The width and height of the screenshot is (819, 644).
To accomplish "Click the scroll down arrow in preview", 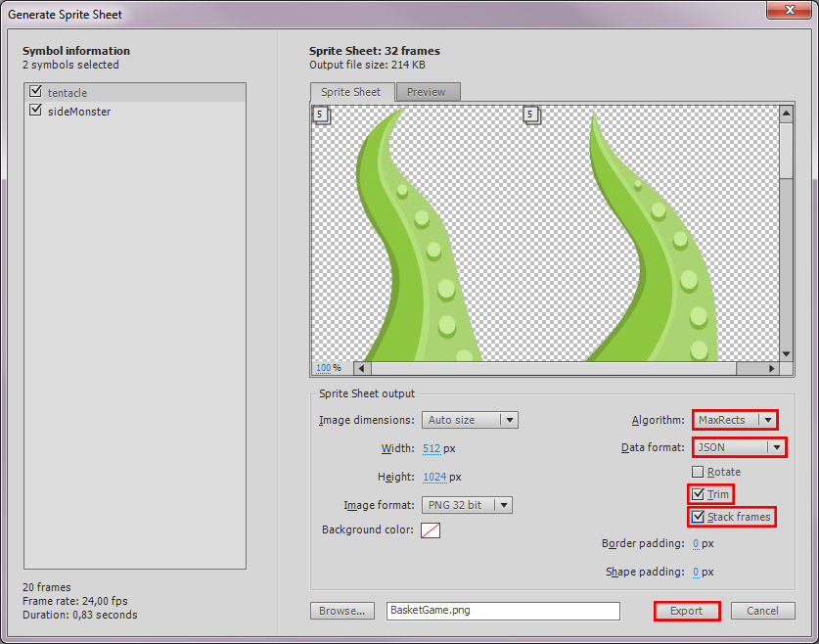I will click(x=786, y=353).
